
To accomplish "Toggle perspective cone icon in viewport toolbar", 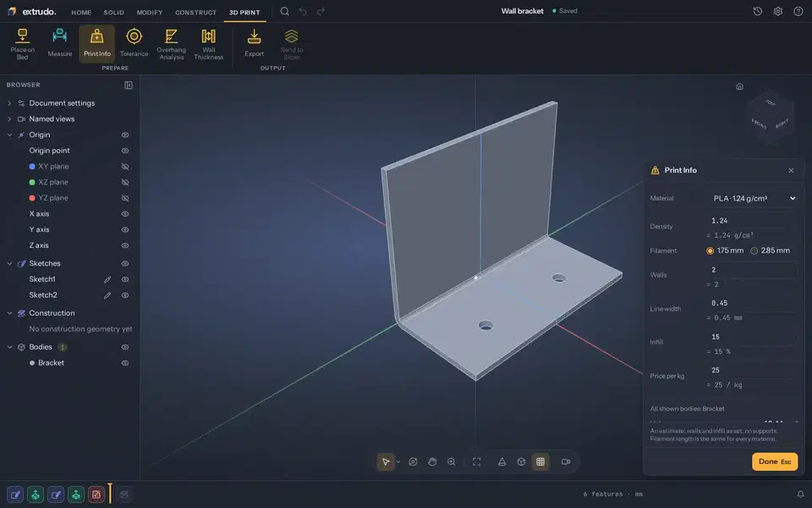I will (x=502, y=462).
